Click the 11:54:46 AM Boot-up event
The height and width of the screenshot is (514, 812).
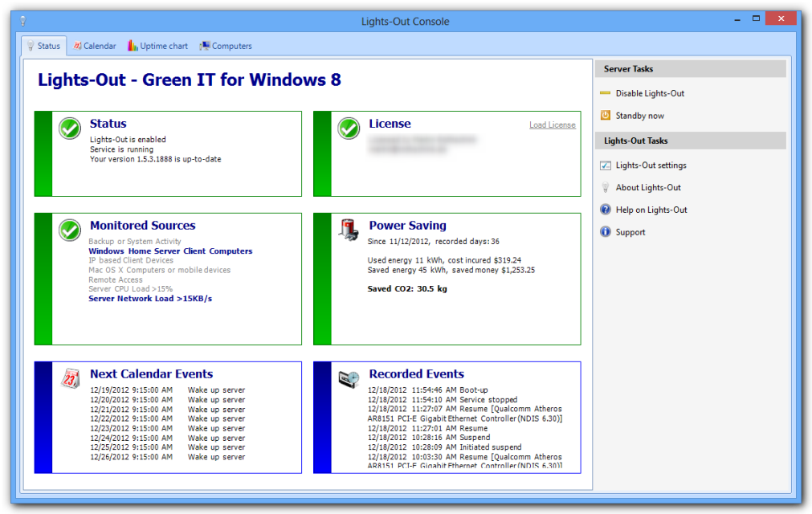428,390
